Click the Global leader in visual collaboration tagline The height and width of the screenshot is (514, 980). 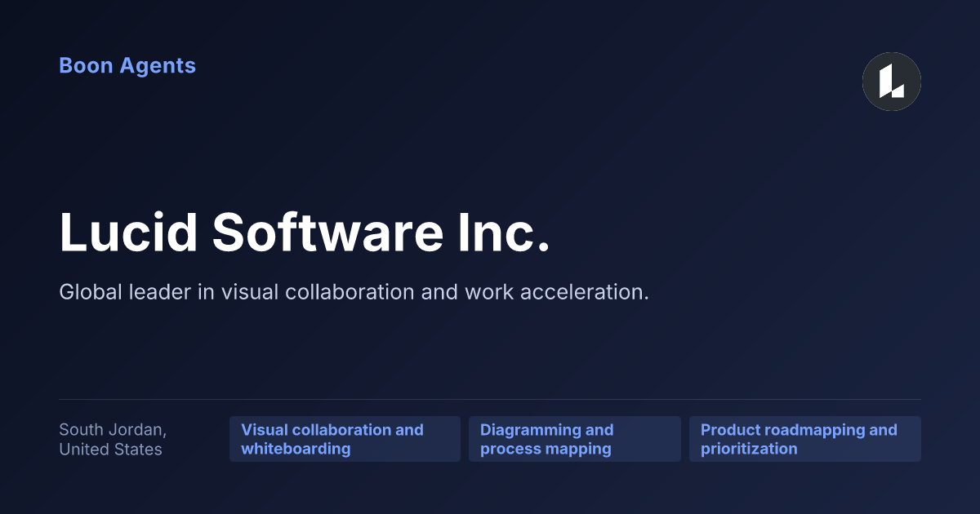tap(354, 292)
